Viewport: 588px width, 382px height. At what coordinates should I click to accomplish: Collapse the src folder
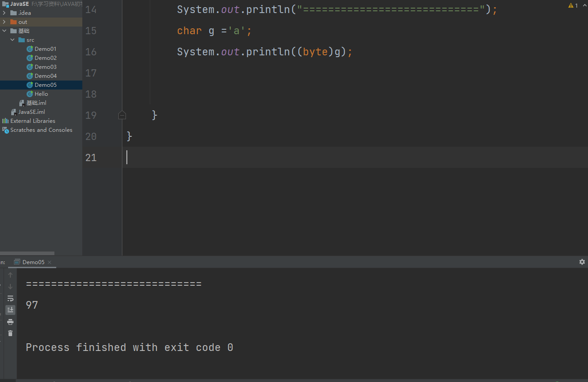(13, 40)
